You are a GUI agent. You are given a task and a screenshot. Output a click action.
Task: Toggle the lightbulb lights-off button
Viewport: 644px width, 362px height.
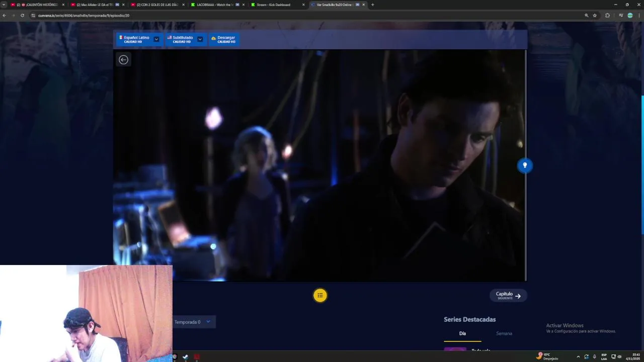525,165
